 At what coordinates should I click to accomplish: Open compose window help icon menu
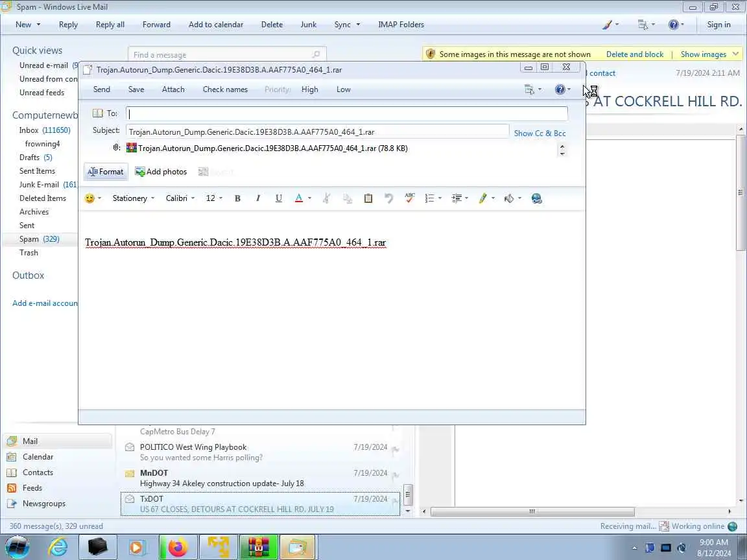coord(562,89)
